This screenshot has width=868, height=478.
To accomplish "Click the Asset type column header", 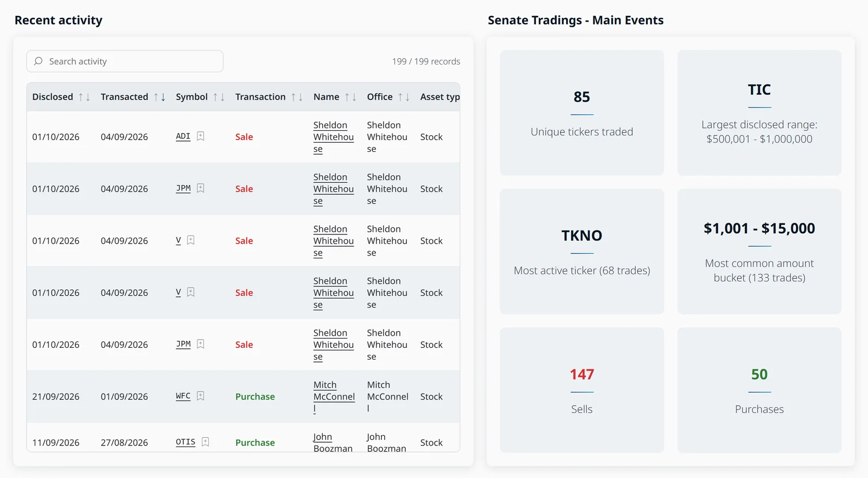I will pos(440,97).
